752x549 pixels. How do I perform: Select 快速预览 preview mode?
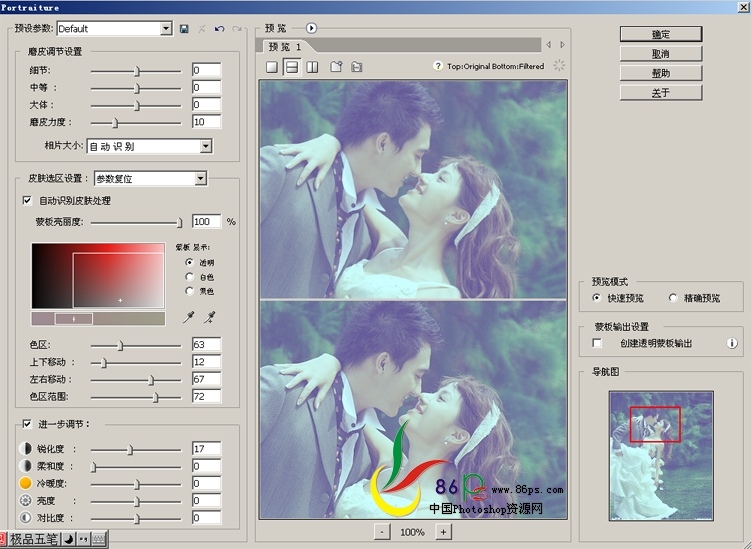pos(597,298)
